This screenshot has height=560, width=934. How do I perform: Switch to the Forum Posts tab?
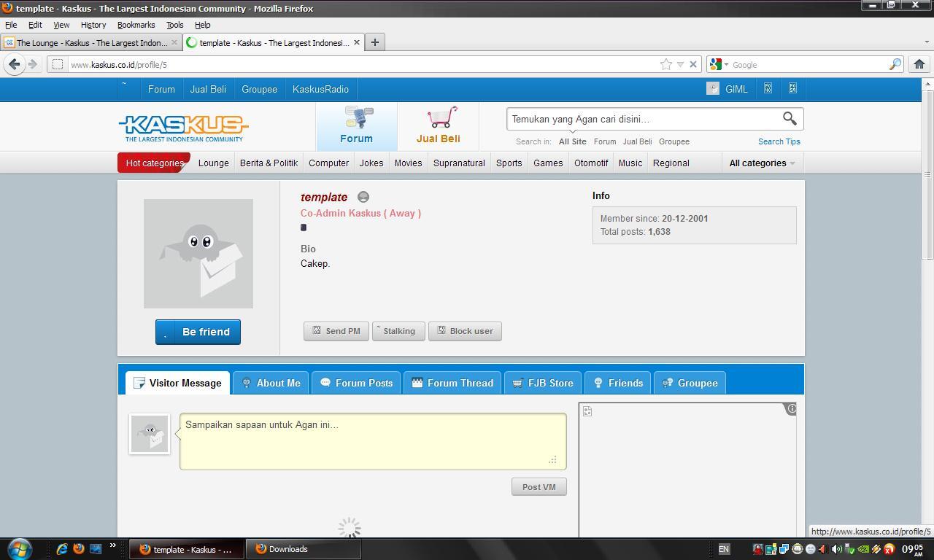[x=356, y=383]
